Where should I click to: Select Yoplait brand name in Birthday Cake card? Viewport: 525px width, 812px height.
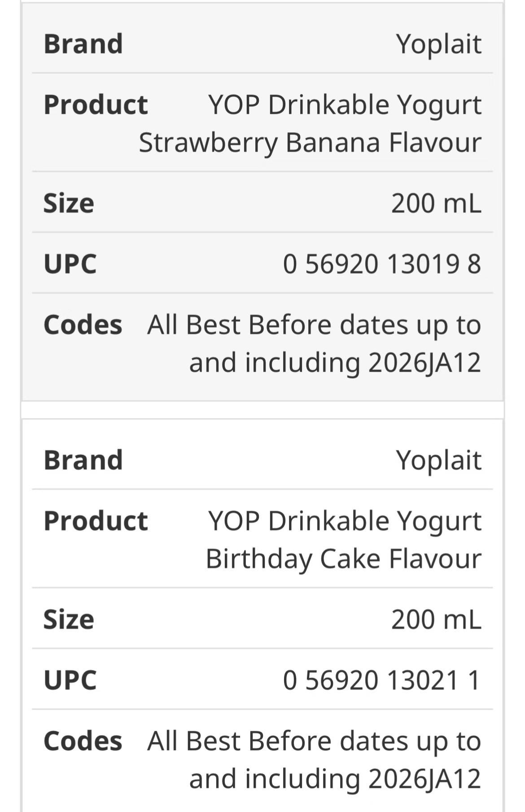coord(438,460)
